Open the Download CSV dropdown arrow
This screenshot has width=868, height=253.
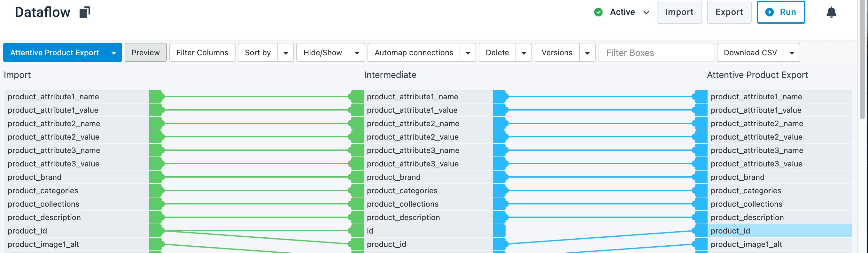pos(792,53)
